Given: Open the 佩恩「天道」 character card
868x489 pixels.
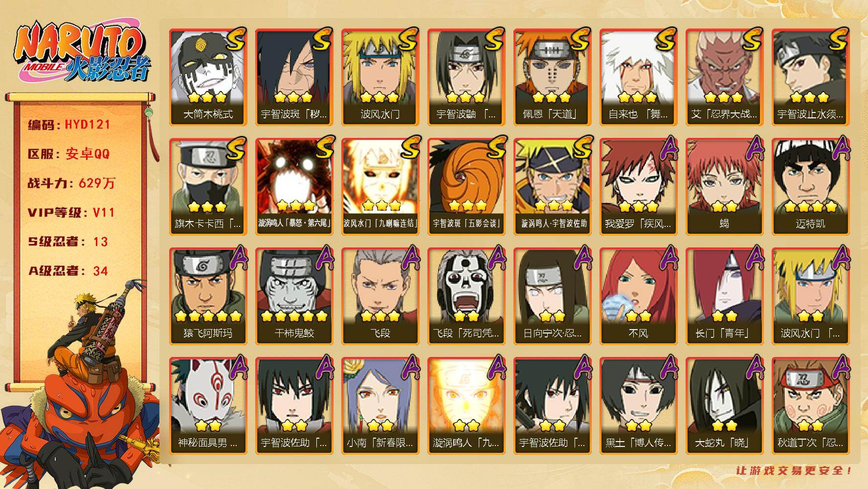Looking at the screenshot, I should 553,77.
